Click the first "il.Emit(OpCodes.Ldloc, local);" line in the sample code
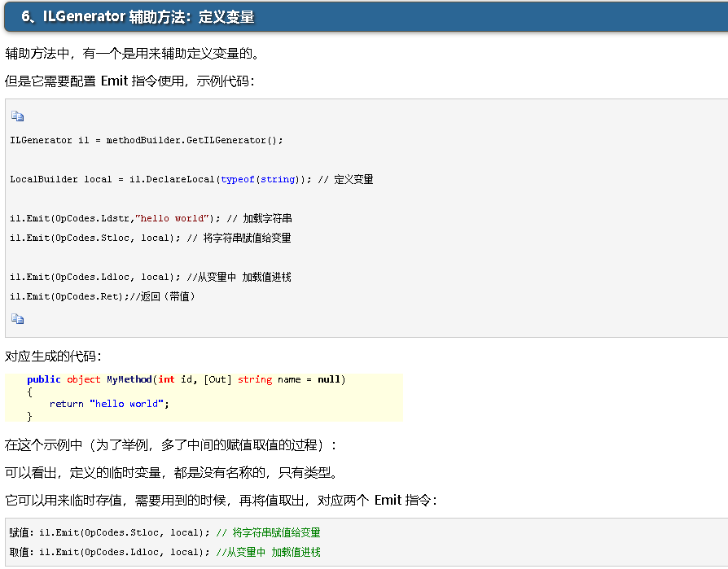This screenshot has width=728, height=569. click(151, 277)
